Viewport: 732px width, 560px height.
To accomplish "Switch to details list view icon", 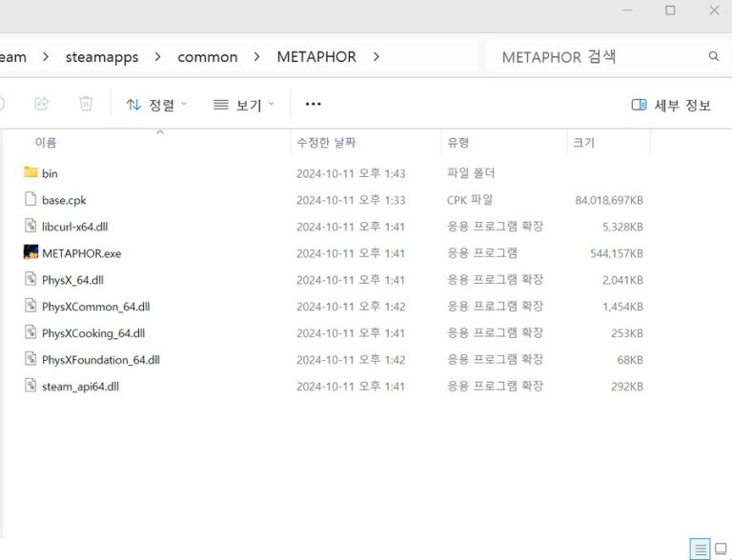I will click(x=700, y=549).
